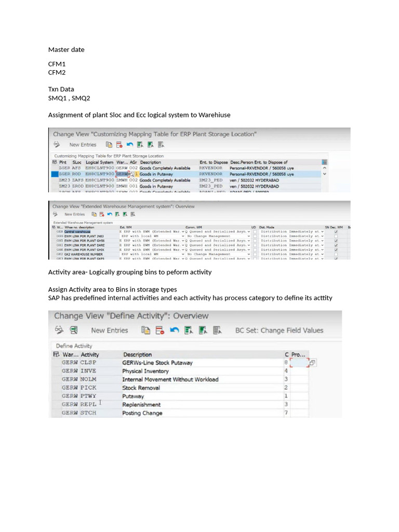This screenshot has width=399, height=532.
Task: Click the Copy As icon in the Mapping Table toolbar
Action: click(x=109, y=144)
